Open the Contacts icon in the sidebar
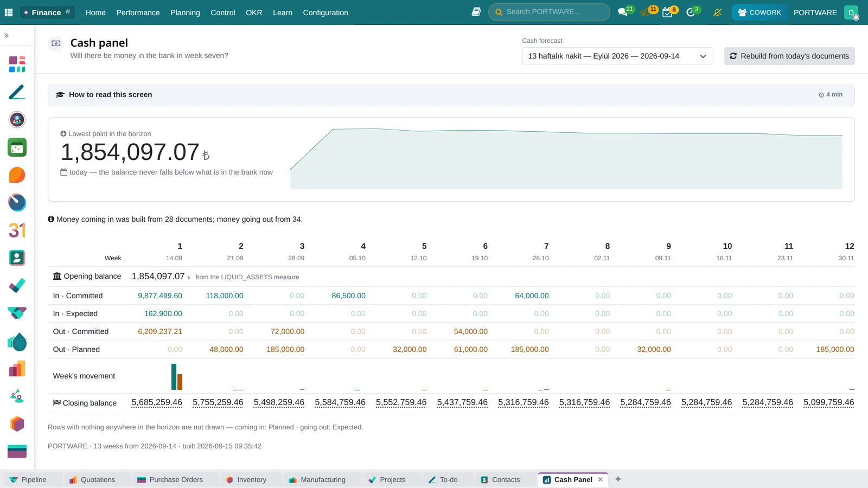The image size is (868, 488). (17, 258)
